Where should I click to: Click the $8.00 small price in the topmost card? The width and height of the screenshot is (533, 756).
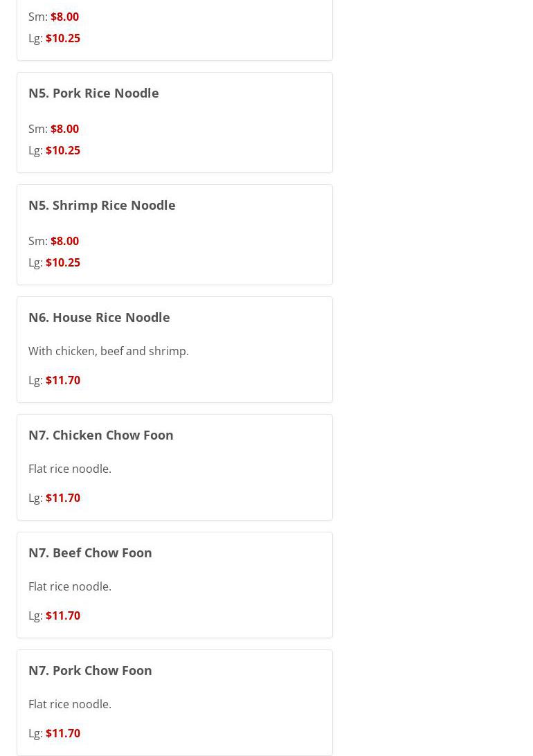[x=64, y=17]
